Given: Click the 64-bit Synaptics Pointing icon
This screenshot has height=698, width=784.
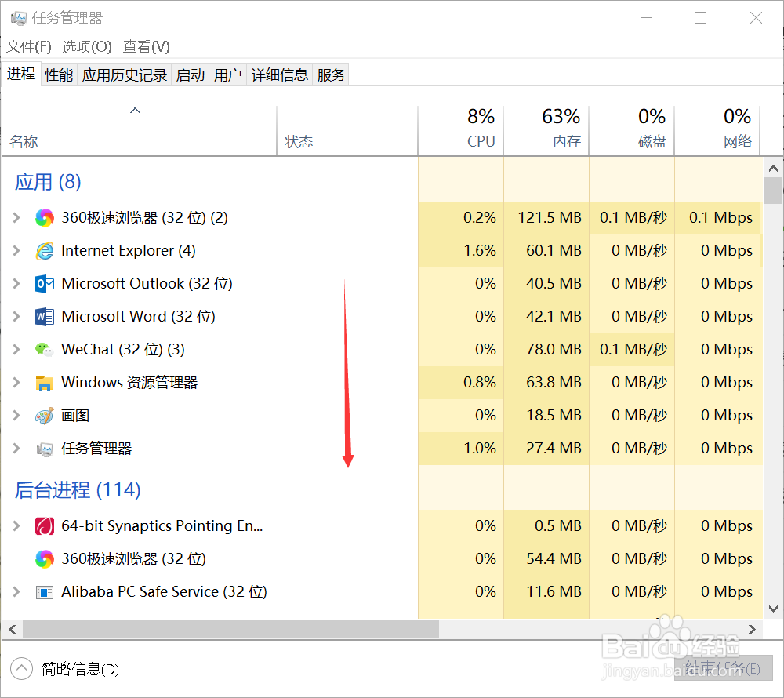Looking at the screenshot, I should 45,526.
